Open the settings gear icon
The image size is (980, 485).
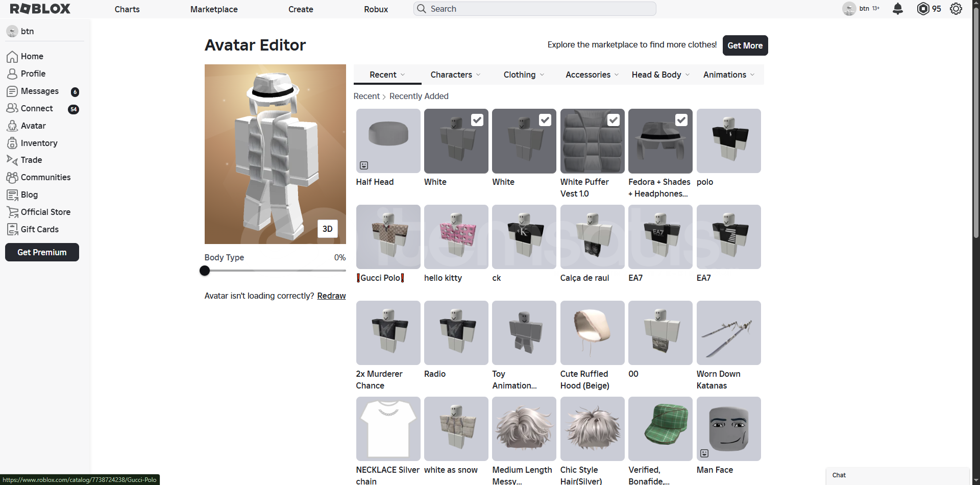956,9
